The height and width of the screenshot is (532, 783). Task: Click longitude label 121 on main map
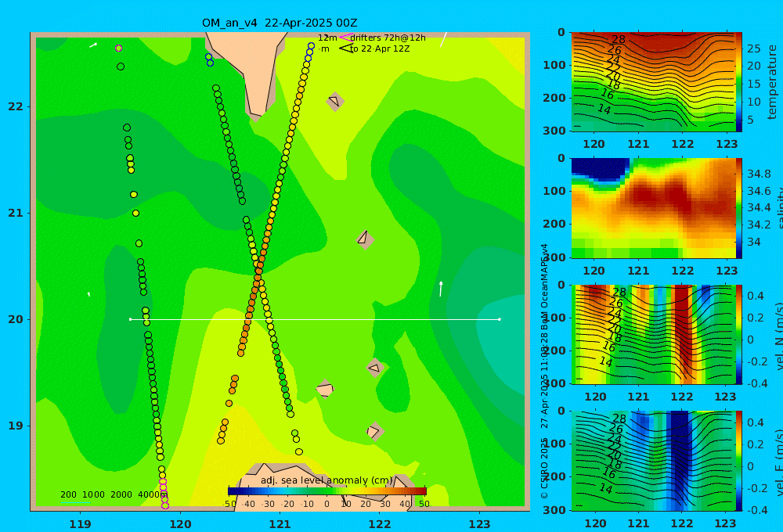pos(280,524)
